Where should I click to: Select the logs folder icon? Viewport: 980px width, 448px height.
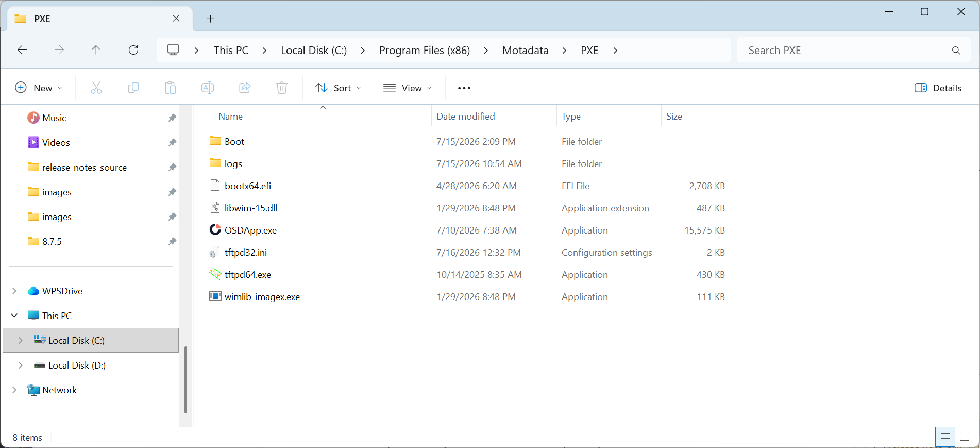pos(215,163)
